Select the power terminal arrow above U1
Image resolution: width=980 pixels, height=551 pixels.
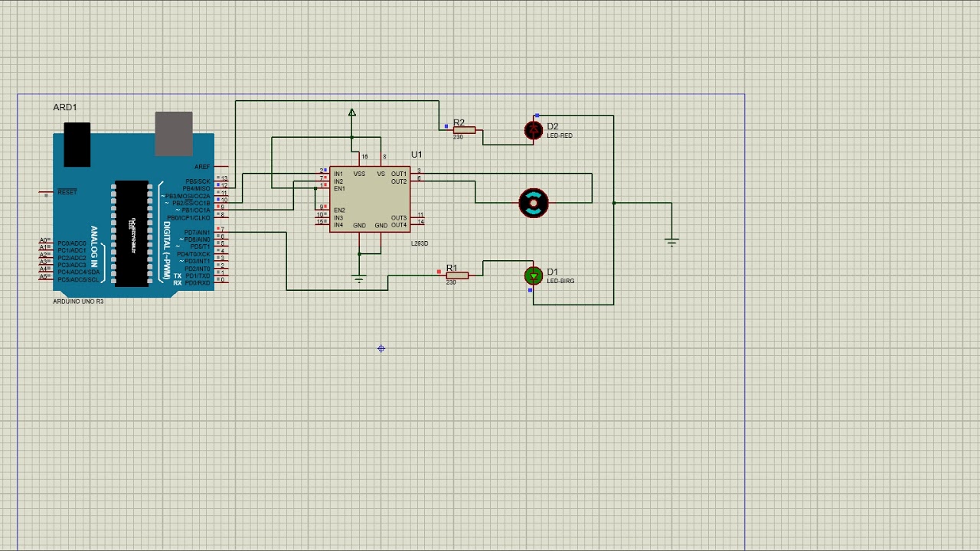(x=351, y=112)
